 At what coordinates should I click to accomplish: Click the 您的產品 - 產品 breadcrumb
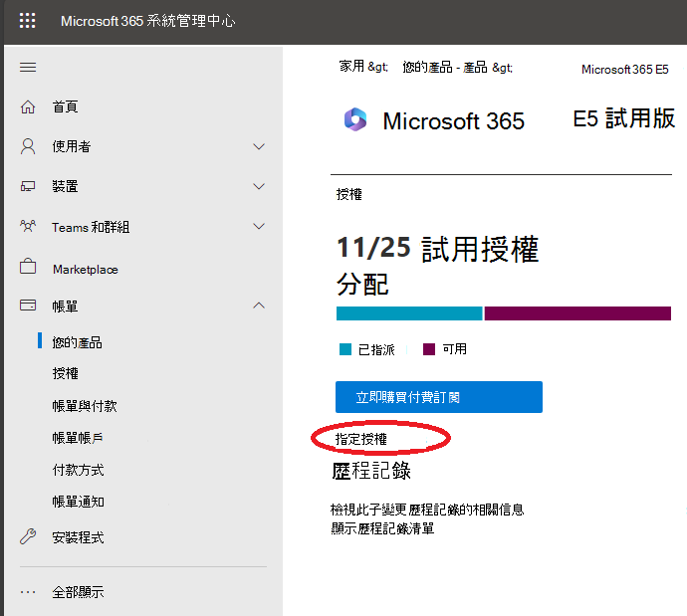coord(445,67)
